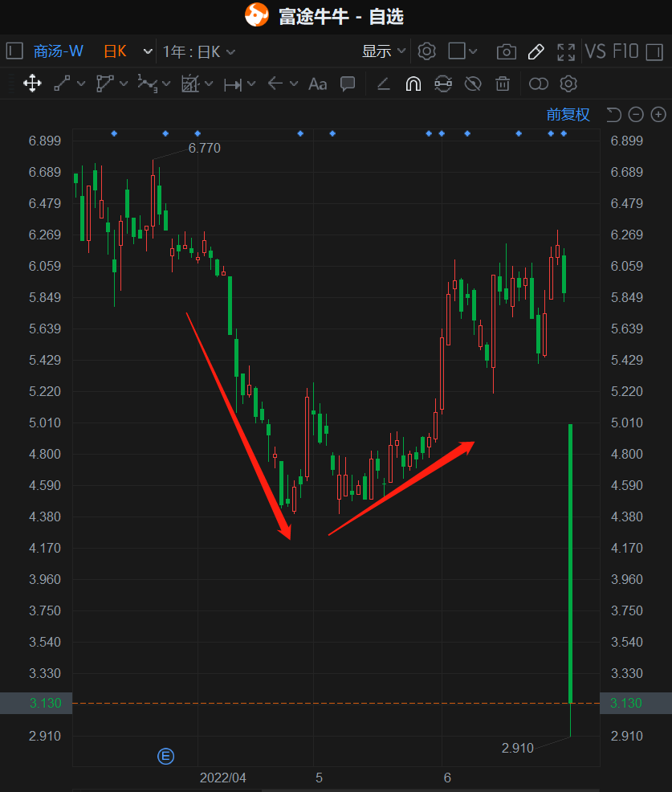Expand the 显示 display dropdown
Image resolution: width=672 pixels, height=792 pixels.
383,51
